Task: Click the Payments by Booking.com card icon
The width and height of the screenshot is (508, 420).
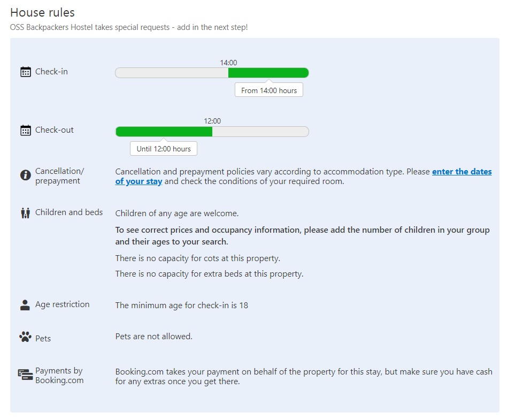Action: click(x=25, y=375)
